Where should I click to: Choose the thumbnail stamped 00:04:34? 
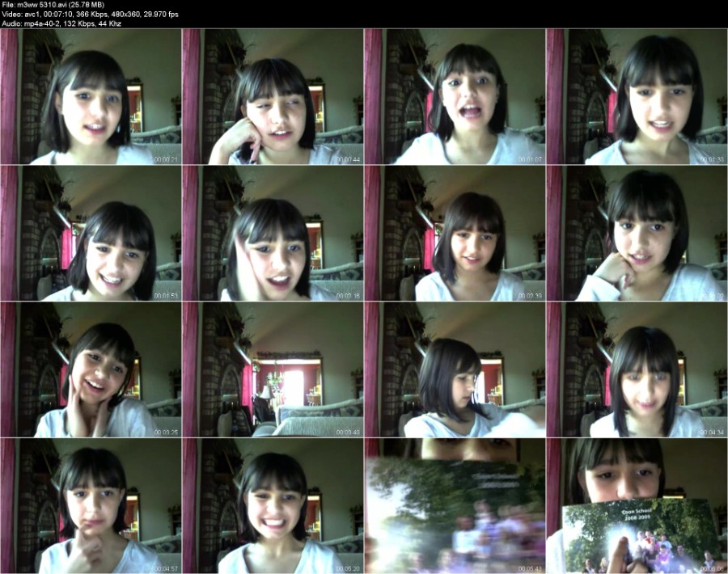click(637, 369)
